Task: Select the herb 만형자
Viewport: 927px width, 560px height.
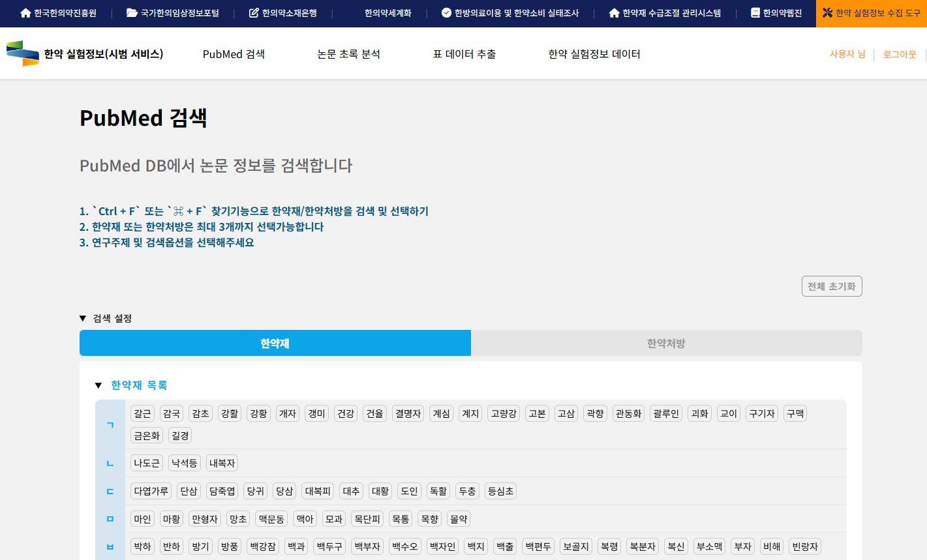Action: (x=205, y=519)
